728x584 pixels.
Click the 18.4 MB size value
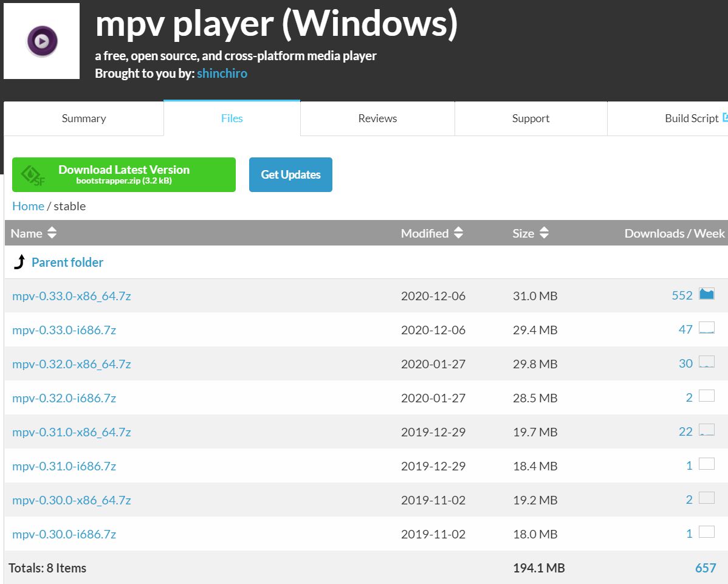pos(535,466)
